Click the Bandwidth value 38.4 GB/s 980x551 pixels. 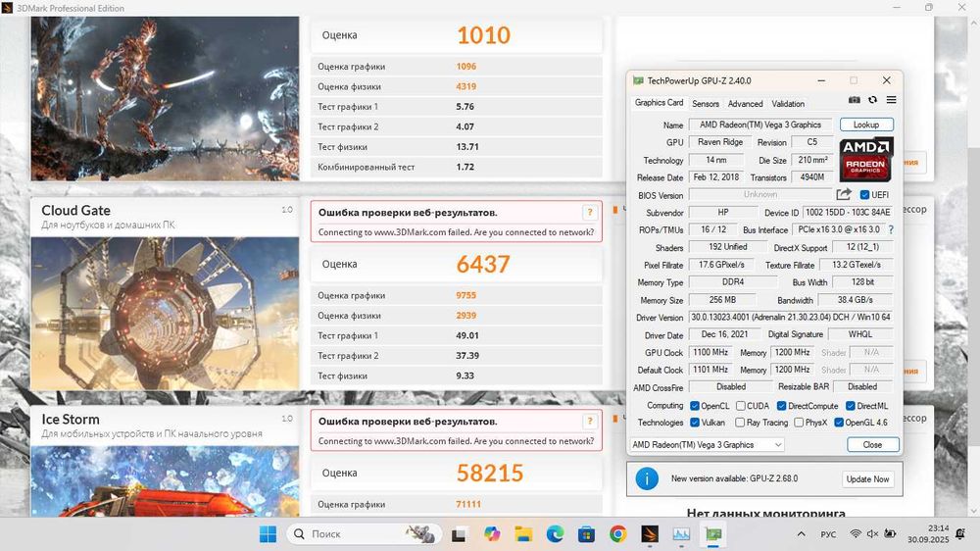coord(856,300)
